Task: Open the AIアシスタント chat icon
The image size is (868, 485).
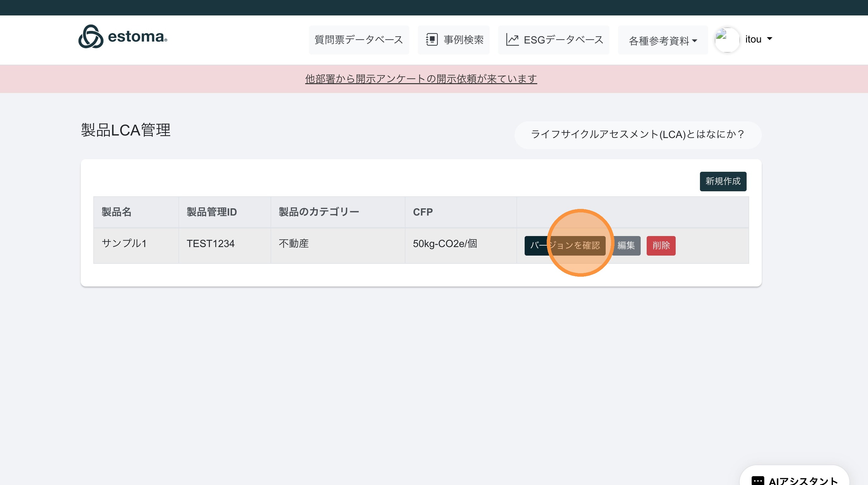Action: 758,481
